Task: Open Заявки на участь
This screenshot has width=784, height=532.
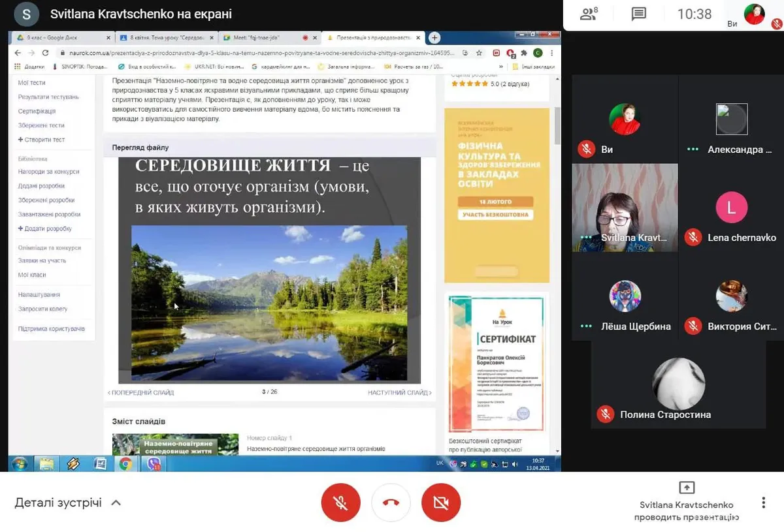Action: pos(42,260)
